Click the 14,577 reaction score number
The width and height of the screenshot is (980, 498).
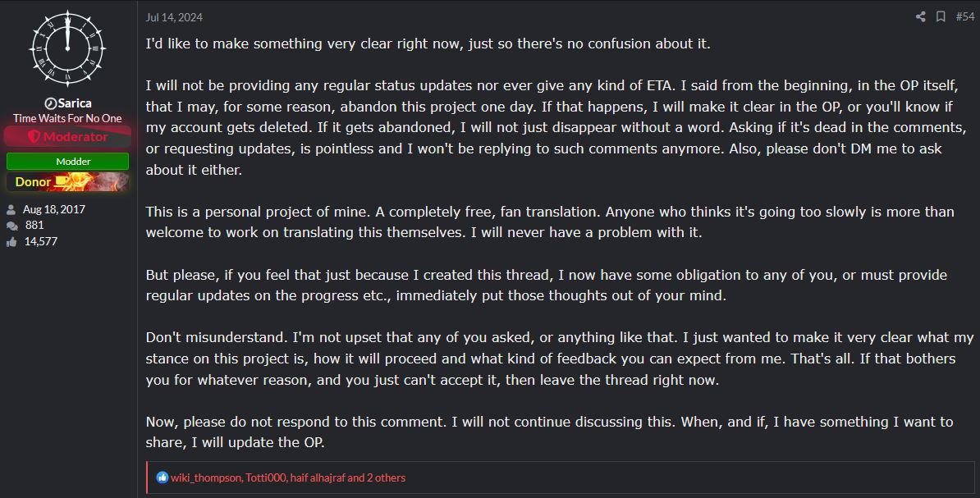tap(40, 241)
